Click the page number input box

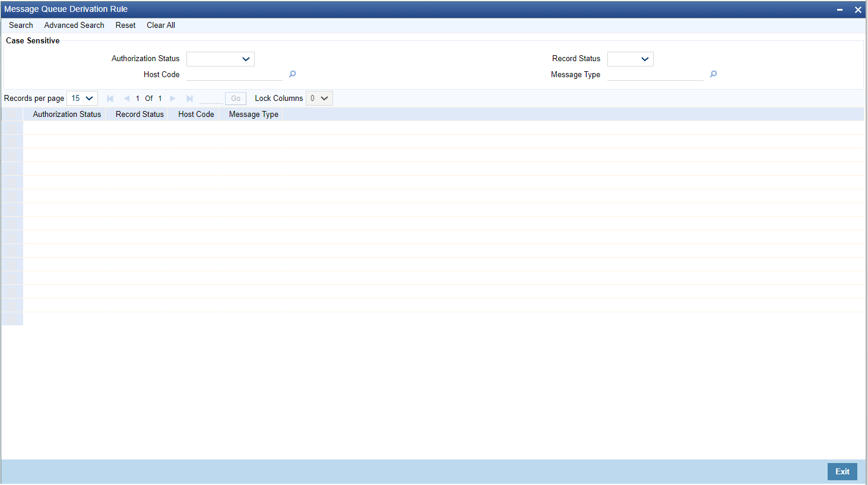(211, 99)
